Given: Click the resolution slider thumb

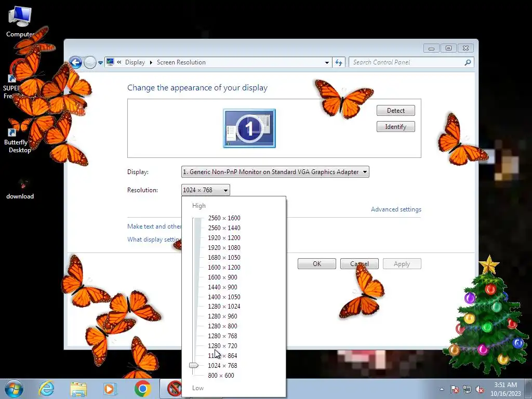Looking at the screenshot, I should pyautogui.click(x=194, y=365).
